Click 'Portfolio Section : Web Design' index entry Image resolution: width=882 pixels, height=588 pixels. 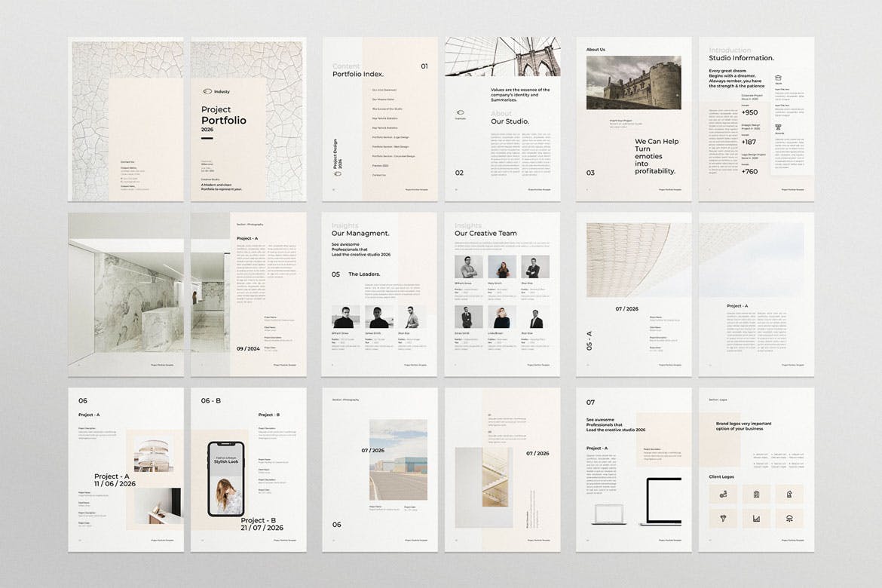coord(390,146)
